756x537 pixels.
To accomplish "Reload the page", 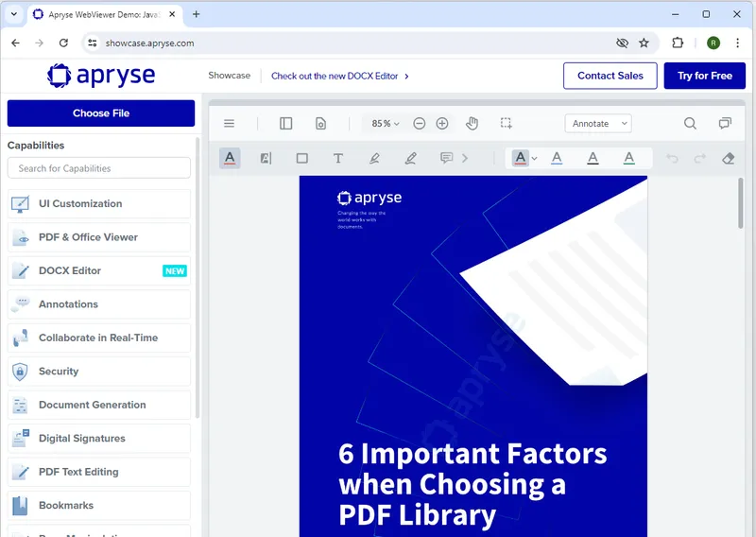I will coord(63,43).
